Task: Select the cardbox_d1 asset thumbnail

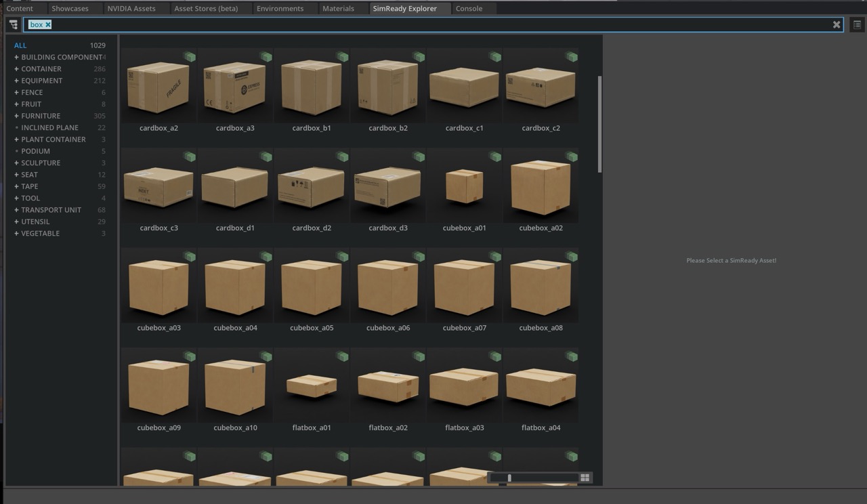Action: point(235,186)
